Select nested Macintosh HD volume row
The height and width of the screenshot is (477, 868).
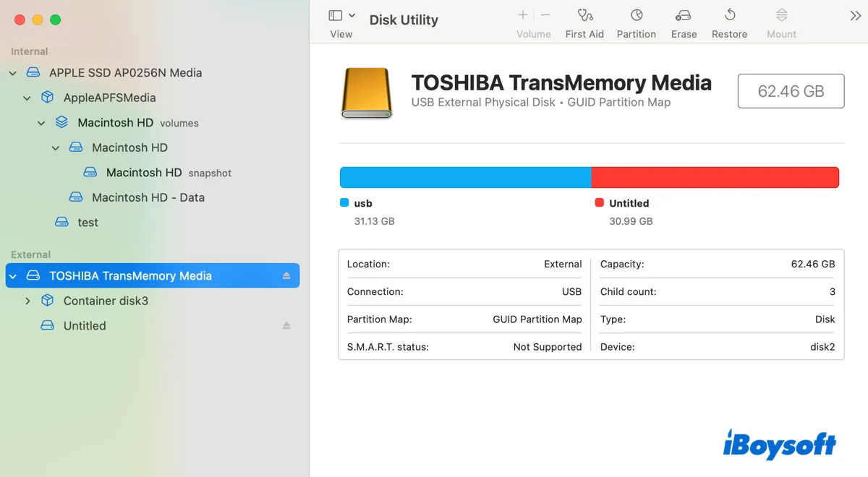[129, 147]
